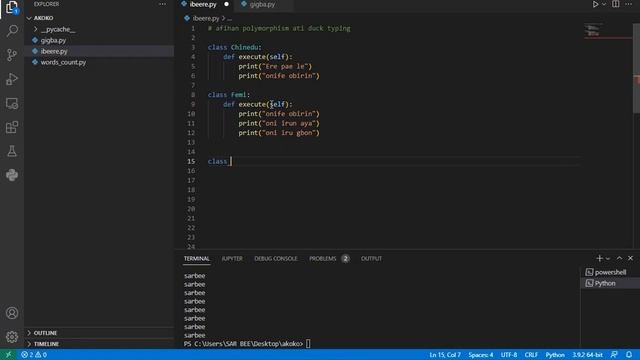
Task: Create a new terminal with plus icon
Action: click(x=599, y=258)
